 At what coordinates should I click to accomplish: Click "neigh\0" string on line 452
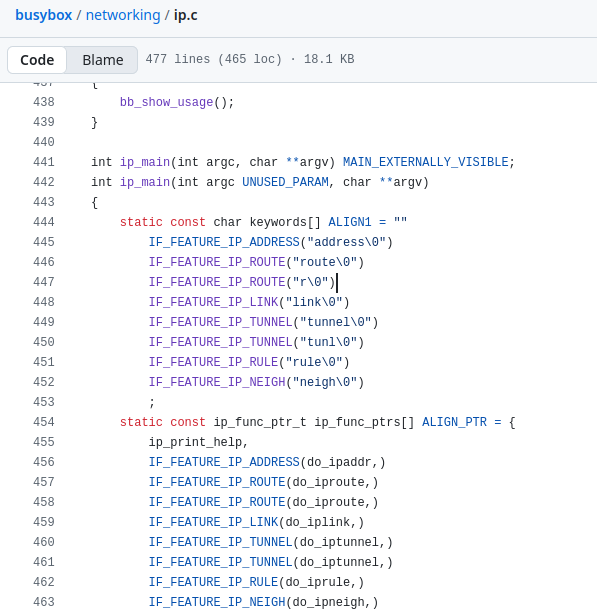(325, 382)
